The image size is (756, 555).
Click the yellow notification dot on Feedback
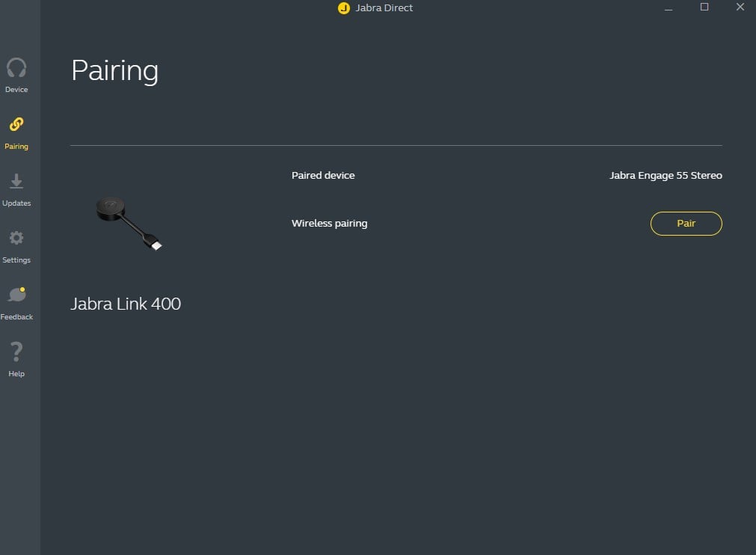[x=23, y=289]
